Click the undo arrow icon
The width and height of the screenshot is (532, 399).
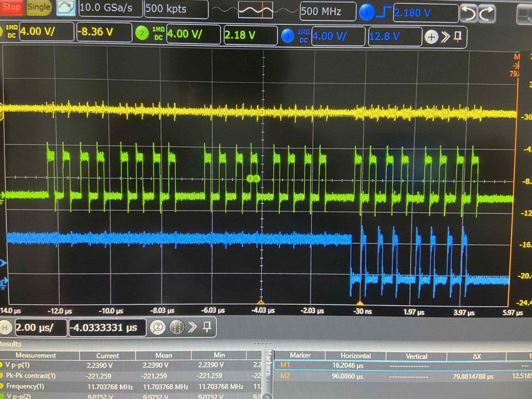point(468,13)
